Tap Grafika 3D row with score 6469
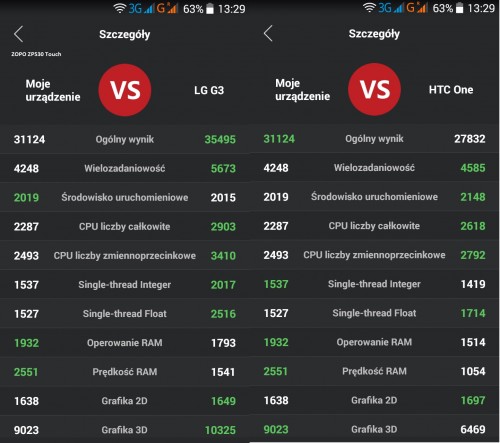500x443 pixels. point(375,429)
